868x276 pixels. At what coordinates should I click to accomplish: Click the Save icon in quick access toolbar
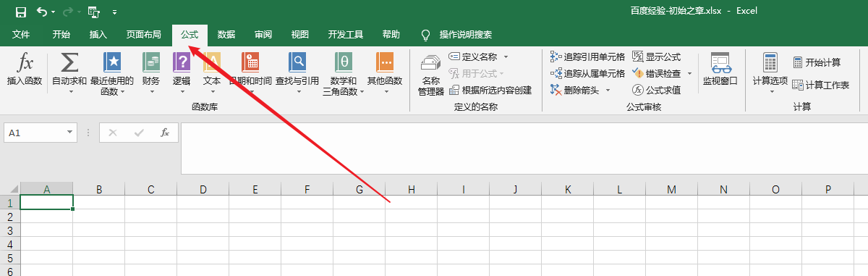coord(21,12)
